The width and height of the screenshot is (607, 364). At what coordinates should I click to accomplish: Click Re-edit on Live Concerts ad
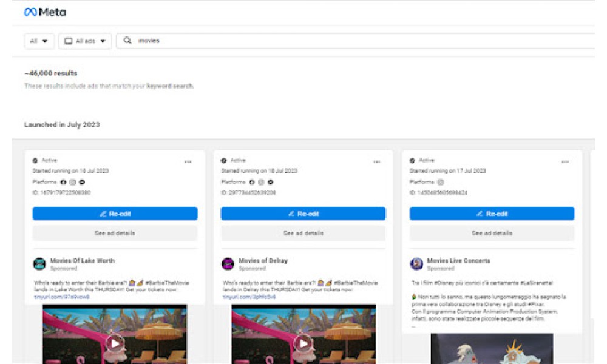(492, 214)
